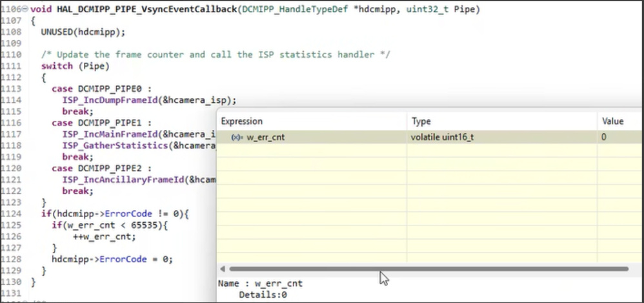Click the Type column header
644x303 pixels.
click(421, 121)
